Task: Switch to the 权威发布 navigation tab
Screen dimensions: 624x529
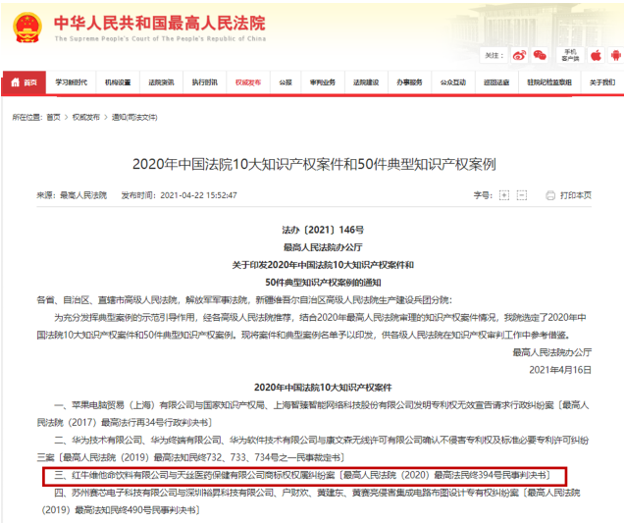Action: 247,81
